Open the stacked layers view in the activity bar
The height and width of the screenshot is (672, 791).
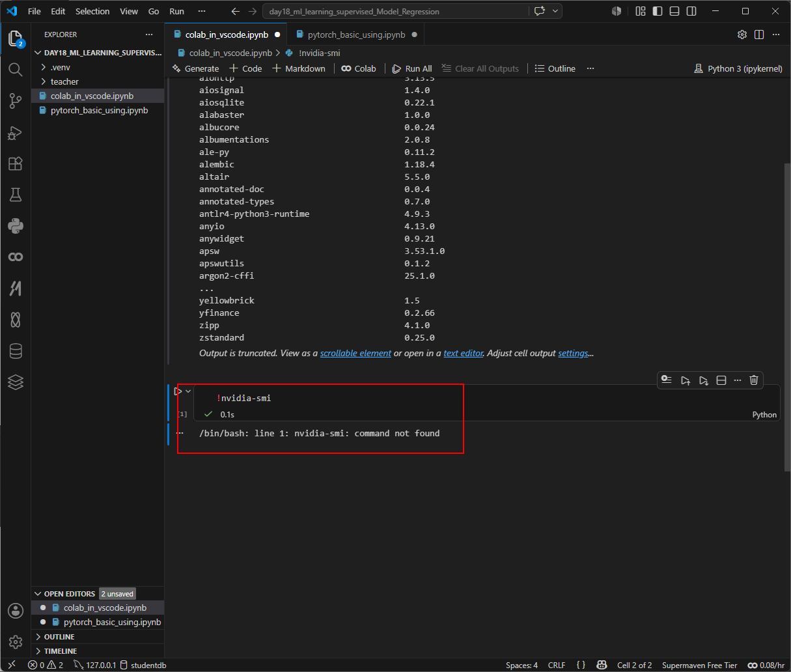pos(16,382)
